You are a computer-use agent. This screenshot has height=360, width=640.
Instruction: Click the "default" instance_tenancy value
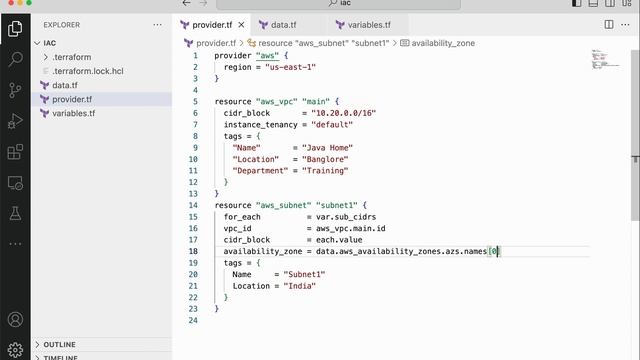(332, 124)
